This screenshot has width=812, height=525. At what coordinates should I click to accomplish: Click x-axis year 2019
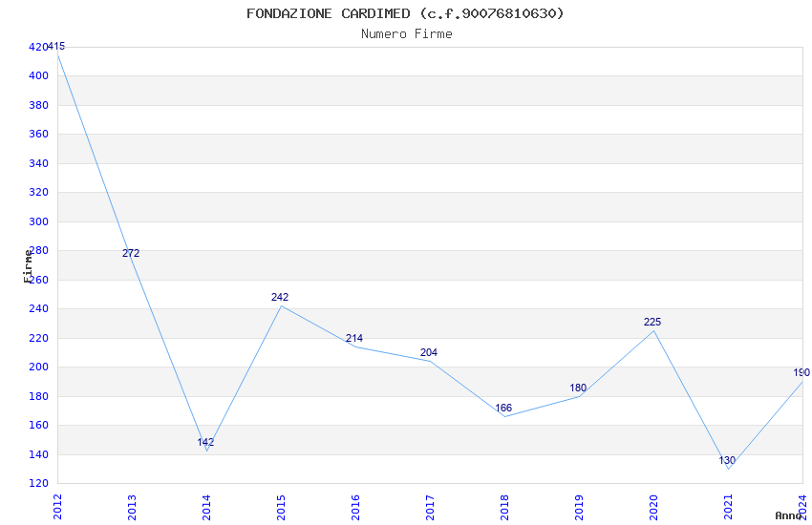pos(580,507)
